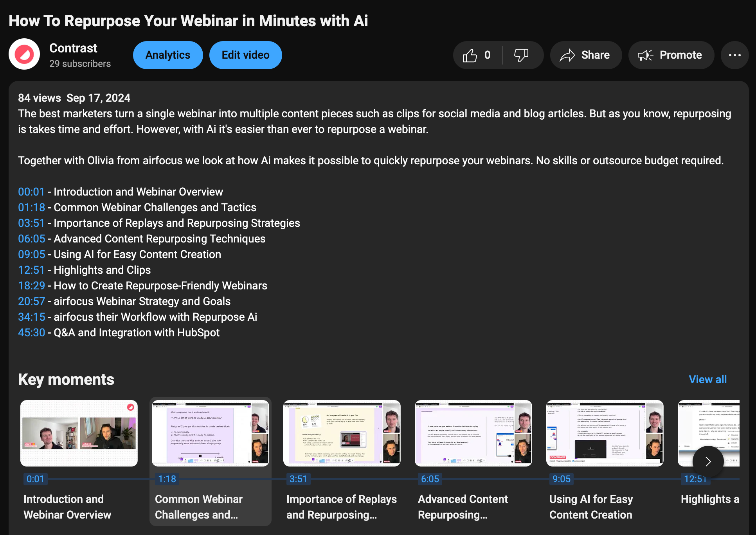756x535 pixels.
Task: Click View all next to Key moments
Action: [707, 379]
